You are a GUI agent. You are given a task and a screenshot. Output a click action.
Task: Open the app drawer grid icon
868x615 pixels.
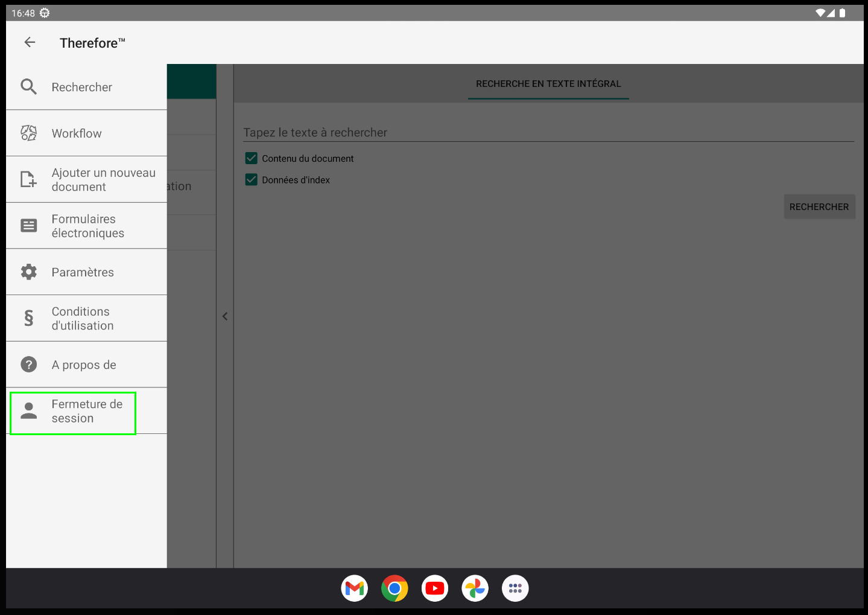(515, 588)
